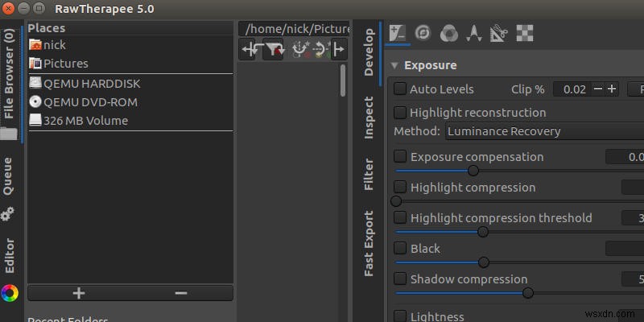The image size is (644, 322).
Task: Tick the Black checkbox
Action: coord(399,248)
